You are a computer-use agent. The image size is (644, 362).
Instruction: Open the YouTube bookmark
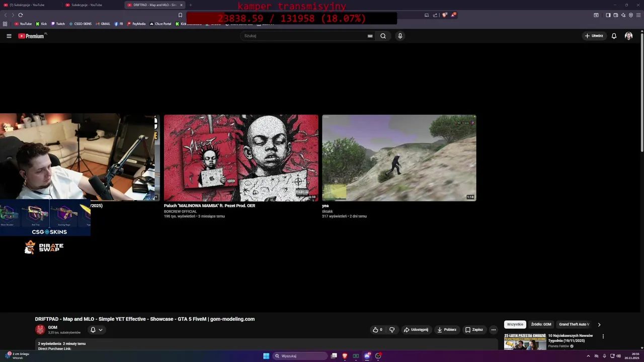pos(23,24)
